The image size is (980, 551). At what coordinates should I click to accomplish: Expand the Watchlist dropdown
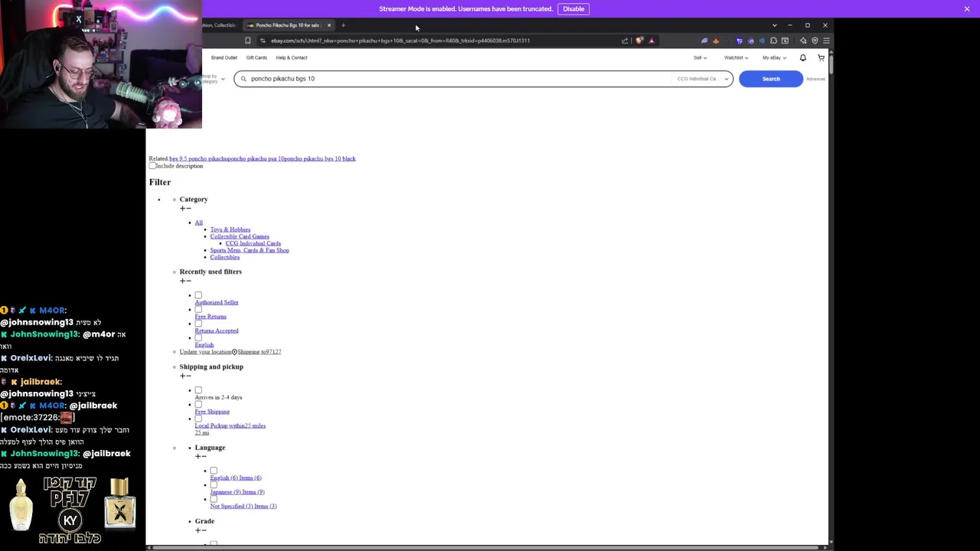tap(736, 57)
